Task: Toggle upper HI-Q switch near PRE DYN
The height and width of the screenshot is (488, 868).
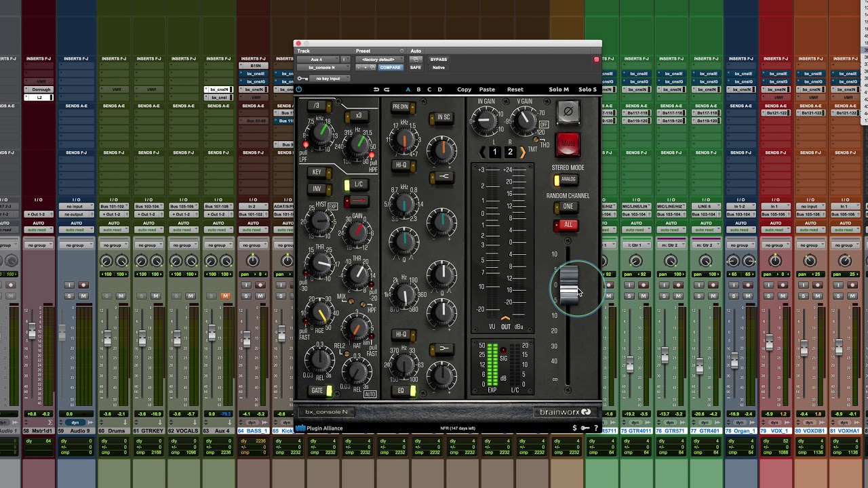Action: click(403, 165)
